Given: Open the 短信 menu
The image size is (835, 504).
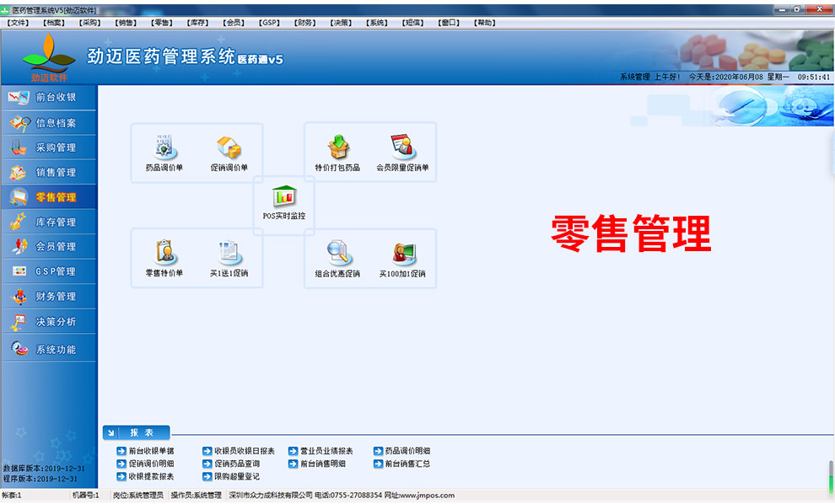Looking at the screenshot, I should point(412,23).
